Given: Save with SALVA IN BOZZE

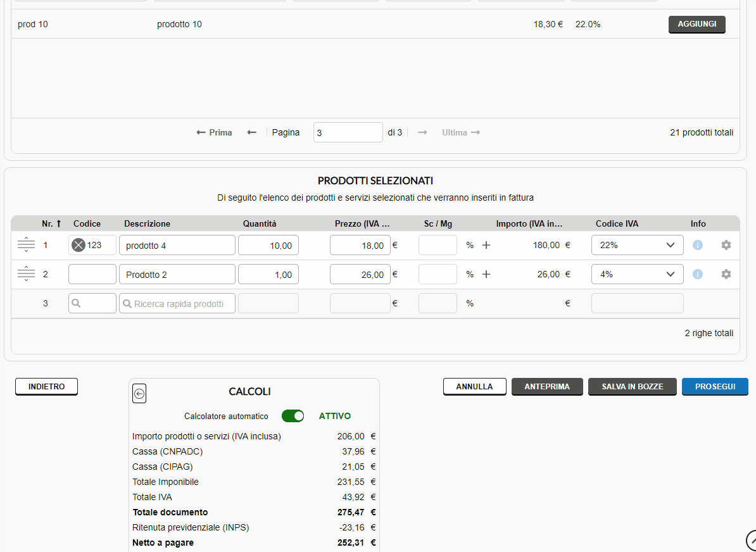Looking at the screenshot, I should 633,387.
